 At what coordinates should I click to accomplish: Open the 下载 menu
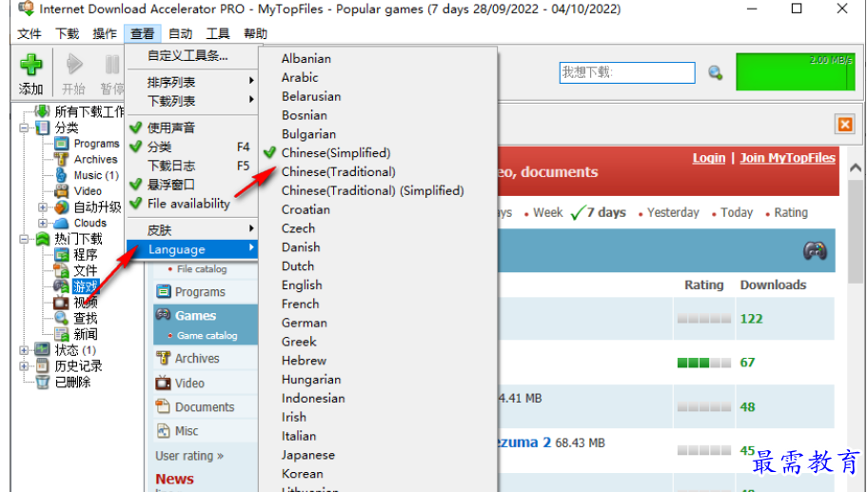click(67, 33)
